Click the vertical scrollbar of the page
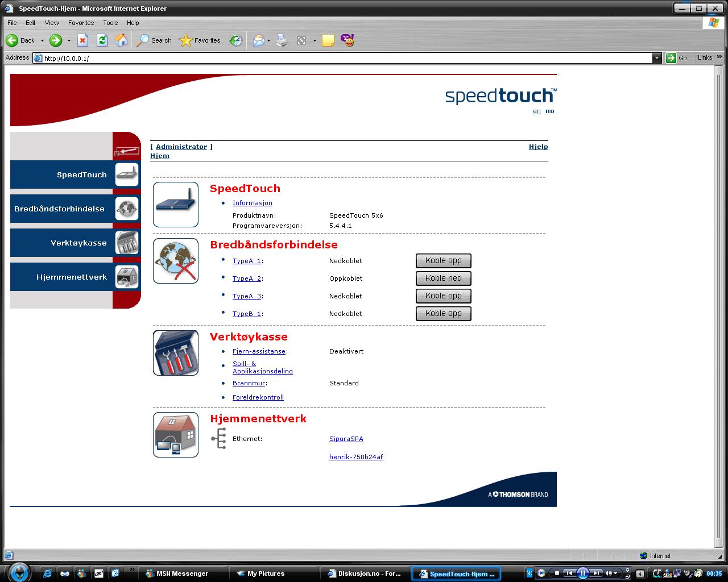Viewport: 728px width, 582px height. [718, 307]
